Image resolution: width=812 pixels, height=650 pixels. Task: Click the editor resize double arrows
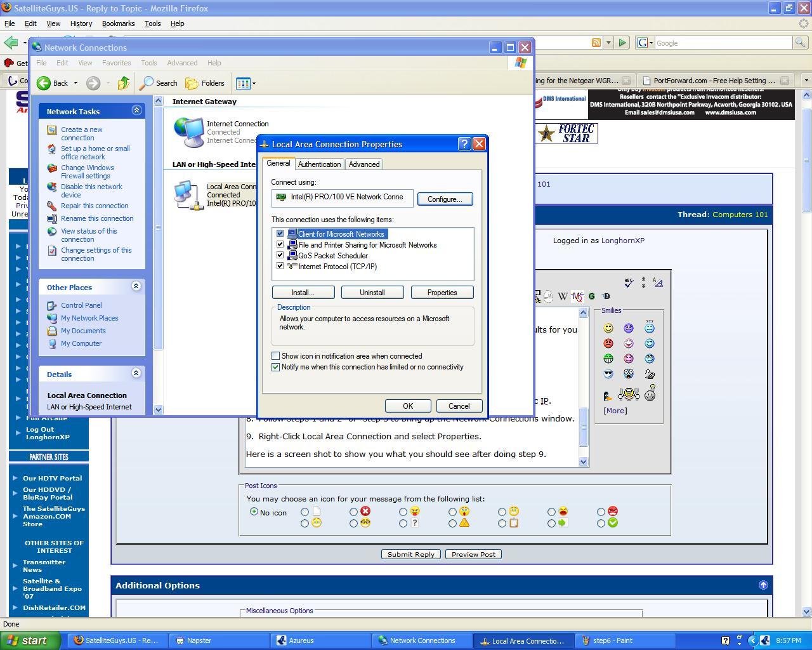(x=643, y=282)
